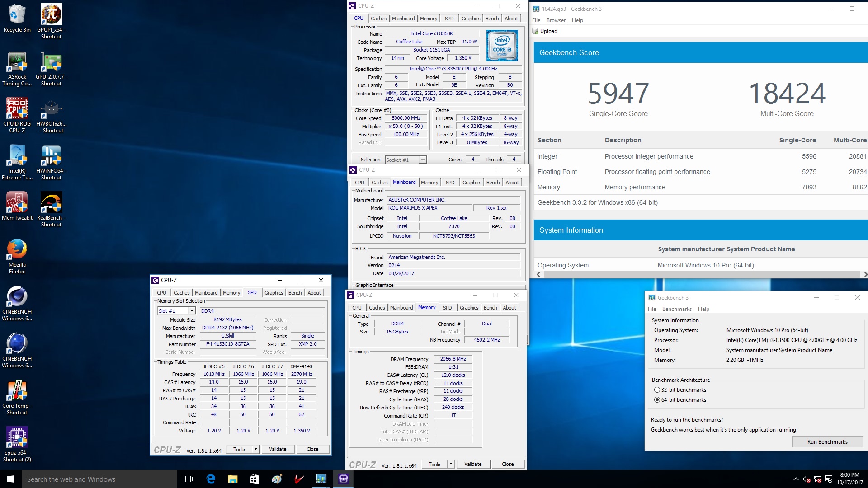The image size is (868, 488).
Task: Click Upload icon in Geekbench results
Action: click(536, 31)
